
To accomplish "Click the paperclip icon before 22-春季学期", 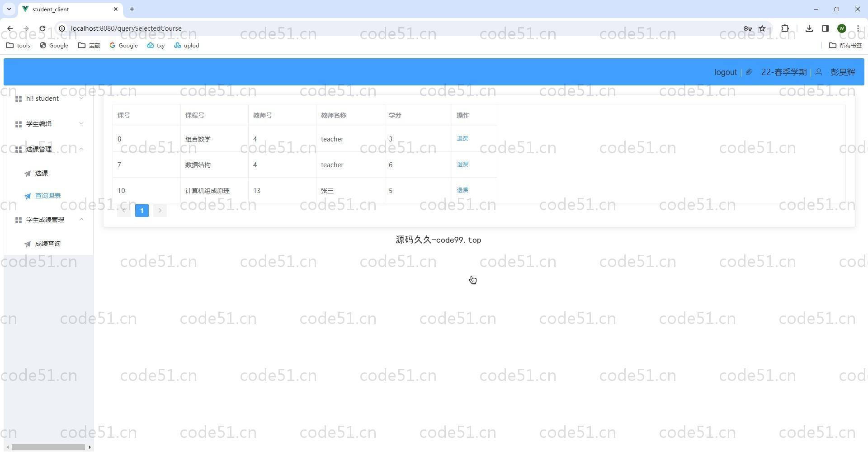I will tap(749, 72).
